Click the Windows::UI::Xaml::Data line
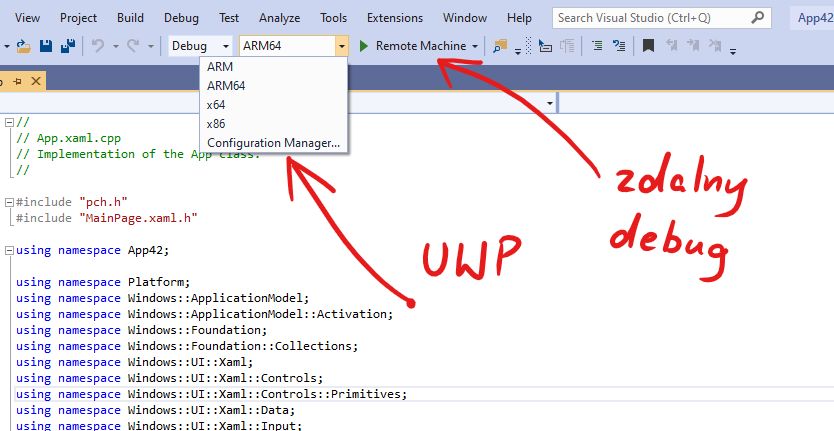 pos(155,410)
